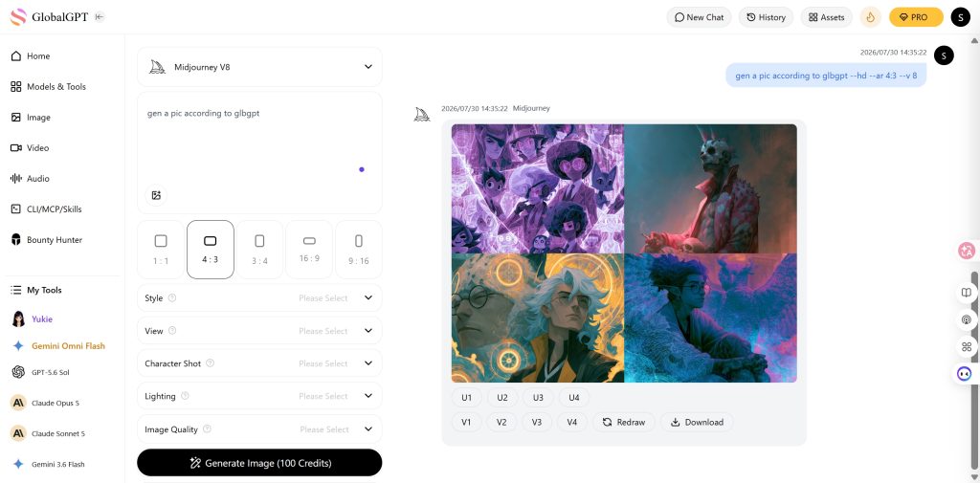Click the Yukie avatar icon
Image resolution: width=980 pixels, height=483 pixels.
pos(19,318)
